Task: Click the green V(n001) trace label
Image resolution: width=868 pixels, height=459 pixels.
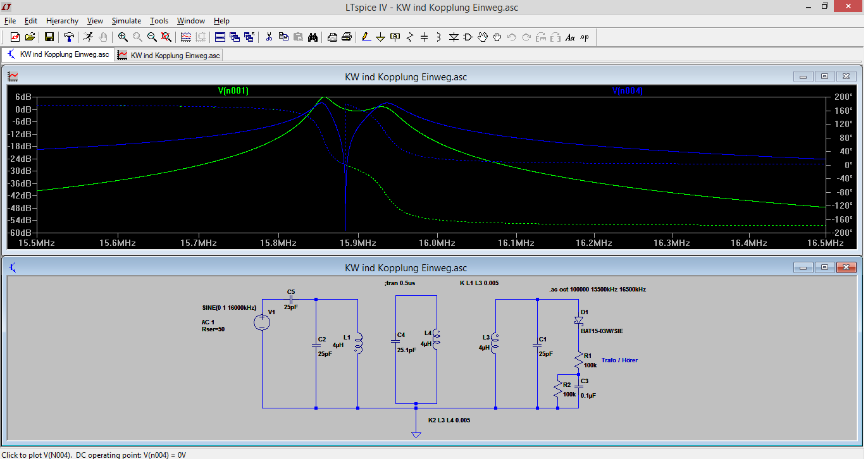Action: pos(233,91)
